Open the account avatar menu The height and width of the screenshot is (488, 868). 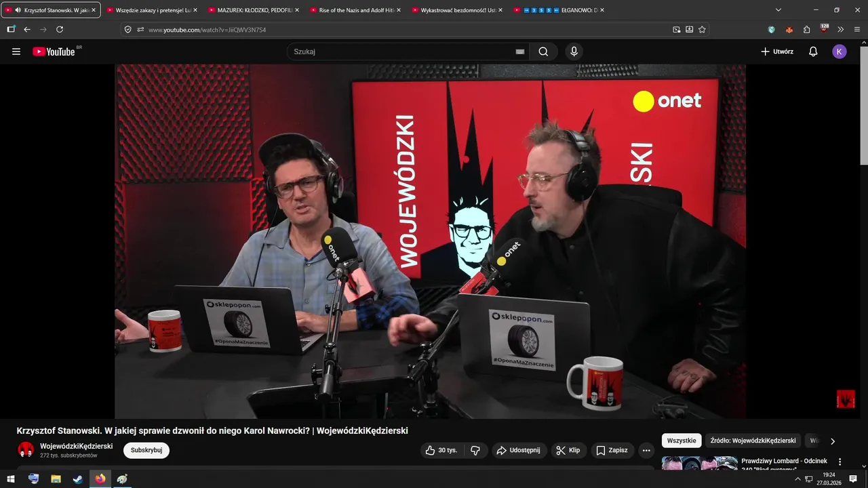tap(840, 52)
